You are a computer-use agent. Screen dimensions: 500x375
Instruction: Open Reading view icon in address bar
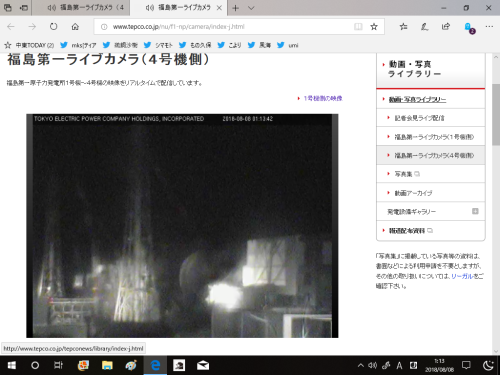(x=358, y=27)
